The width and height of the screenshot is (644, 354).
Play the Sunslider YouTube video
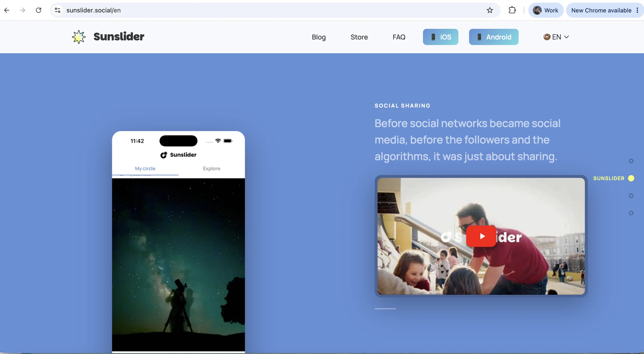[481, 236]
